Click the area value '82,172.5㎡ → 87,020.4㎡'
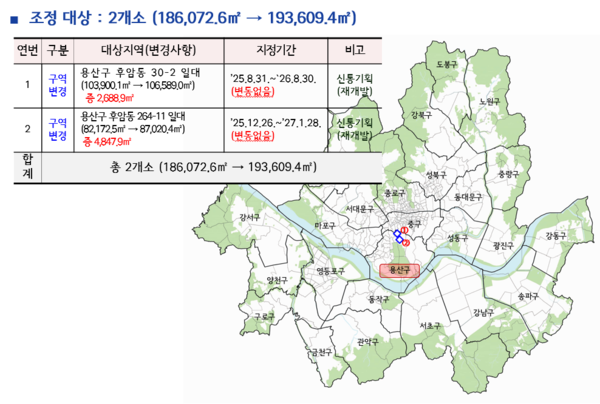The image size is (600, 404). 133,129
